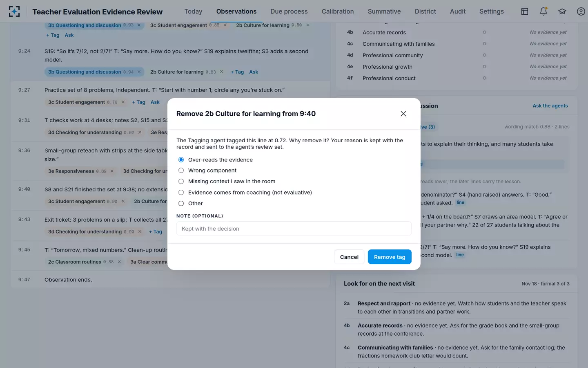
Task: Select the Other reason radio button
Action: (x=181, y=204)
